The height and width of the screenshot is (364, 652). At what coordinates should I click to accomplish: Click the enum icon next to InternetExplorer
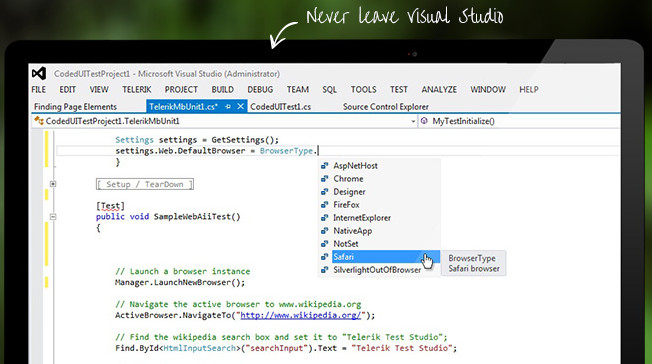tap(325, 218)
